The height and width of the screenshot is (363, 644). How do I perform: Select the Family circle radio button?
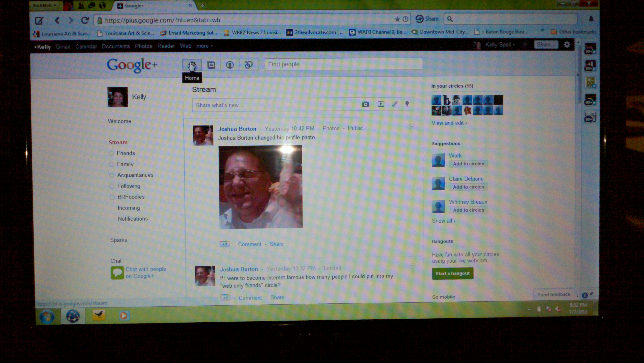(x=111, y=164)
